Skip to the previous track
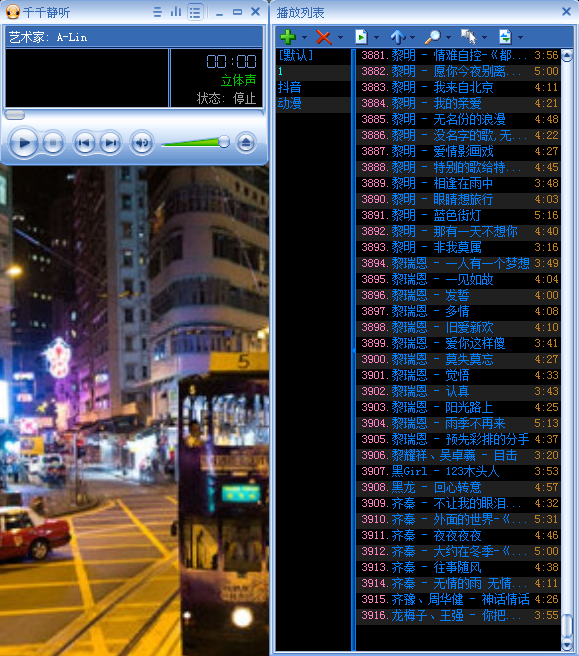 pyautogui.click(x=85, y=143)
